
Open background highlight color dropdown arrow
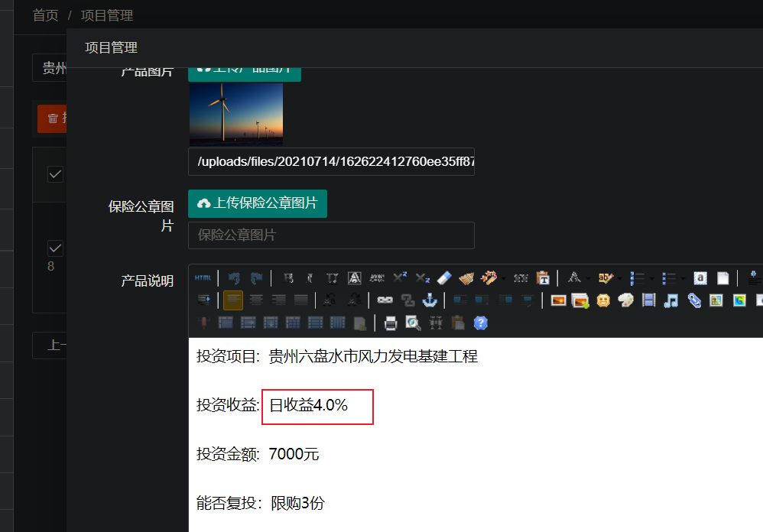(619, 279)
